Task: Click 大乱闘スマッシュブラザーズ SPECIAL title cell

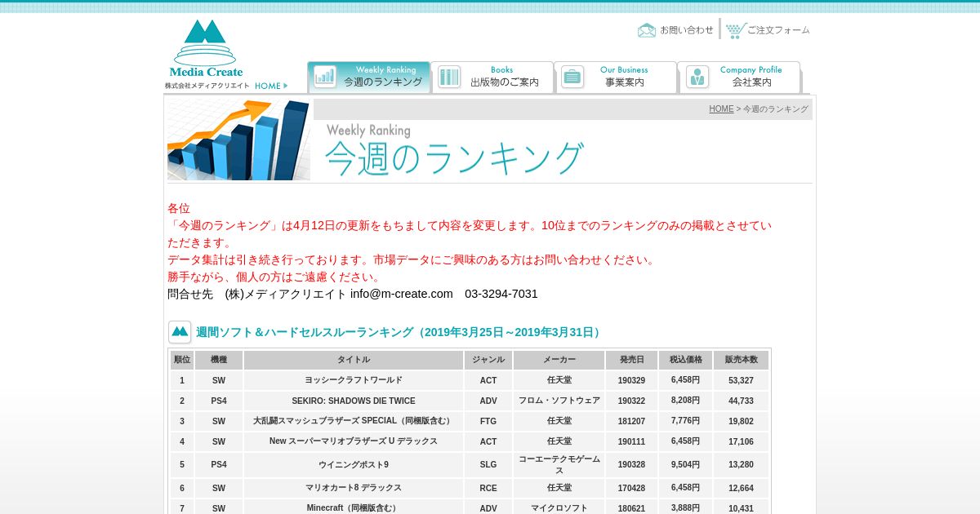Action: click(354, 421)
